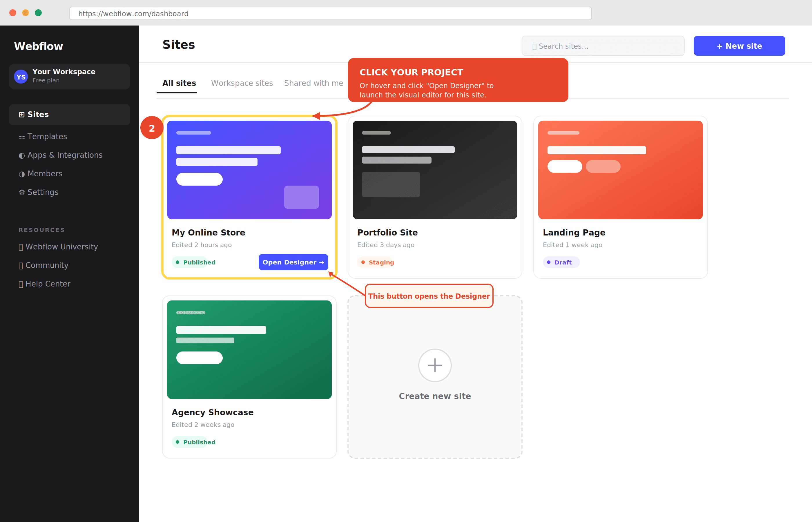Click the Help Center icon
This screenshot has height=522, width=812.
[21, 284]
